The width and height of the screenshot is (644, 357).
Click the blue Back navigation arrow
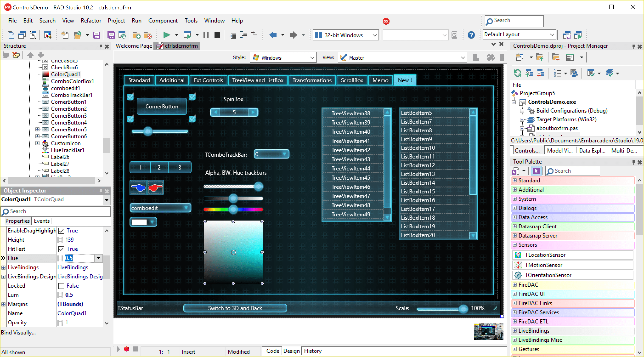pyautogui.click(x=273, y=35)
